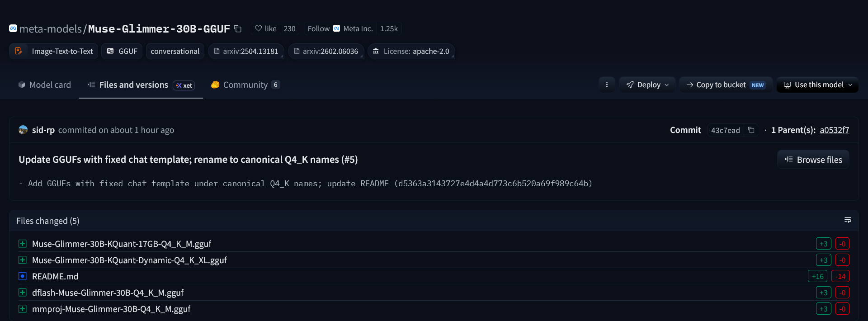Click modified-file icon for README.md
The width and height of the screenshot is (868, 321).
[23, 276]
